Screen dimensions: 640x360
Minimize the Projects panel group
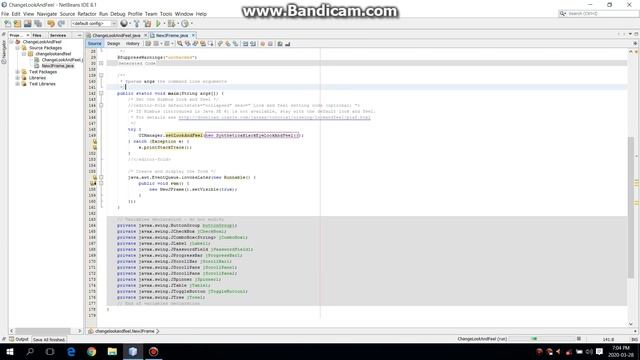coord(79,36)
